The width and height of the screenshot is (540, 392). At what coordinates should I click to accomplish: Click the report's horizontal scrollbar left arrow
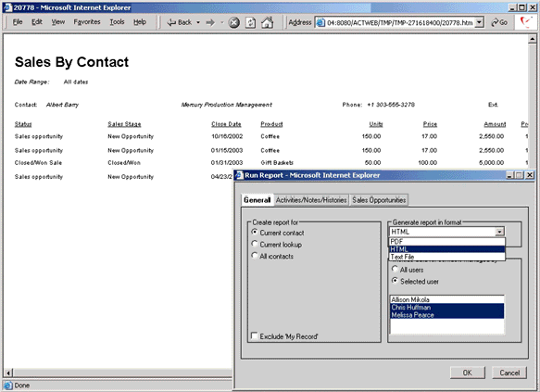point(8,373)
